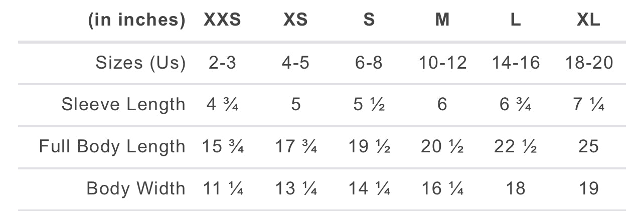The height and width of the screenshot is (222, 644).
Task: Click the XS sleeve length value 5
Action: tap(296, 105)
